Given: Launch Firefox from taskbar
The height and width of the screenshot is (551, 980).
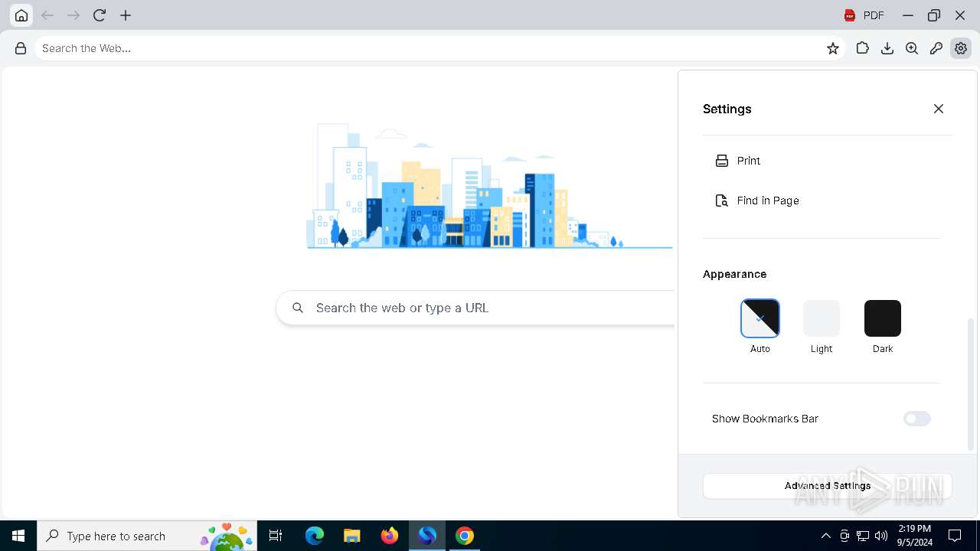Looking at the screenshot, I should click(390, 536).
